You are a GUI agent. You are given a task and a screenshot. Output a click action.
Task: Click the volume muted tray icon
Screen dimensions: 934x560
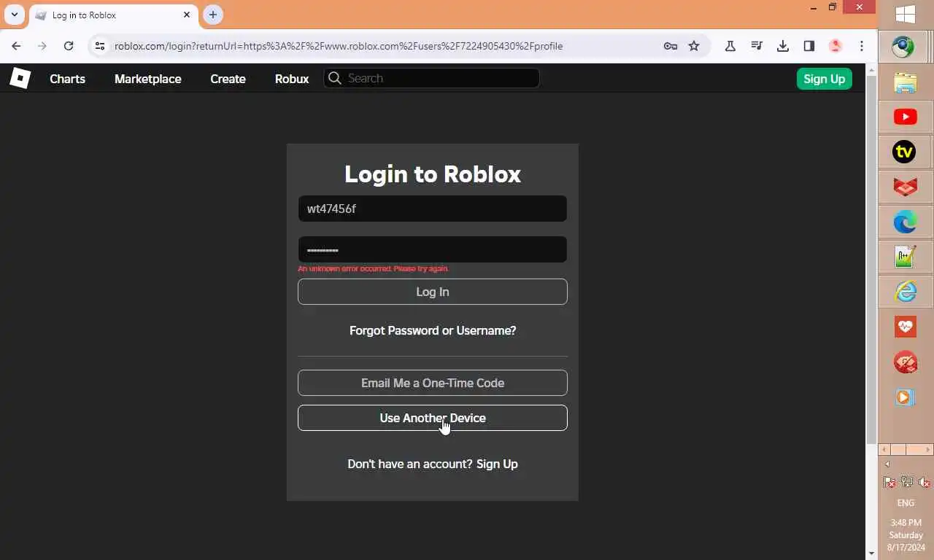(x=924, y=482)
